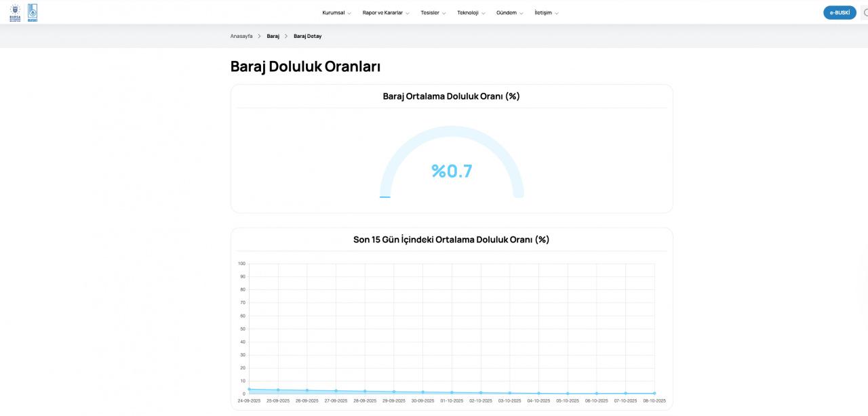
Task: Click the BUSKİ water drop logo
Action: click(x=33, y=13)
